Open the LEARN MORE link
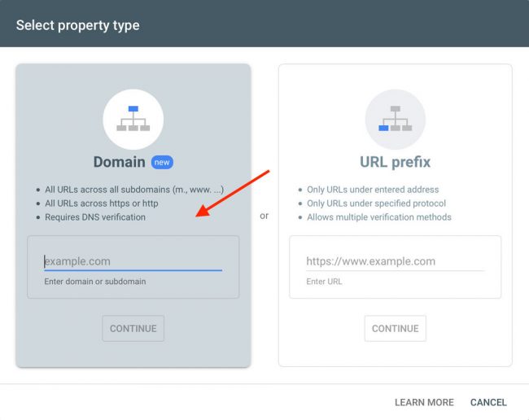Screen dimensions: 529x420 tap(424, 402)
